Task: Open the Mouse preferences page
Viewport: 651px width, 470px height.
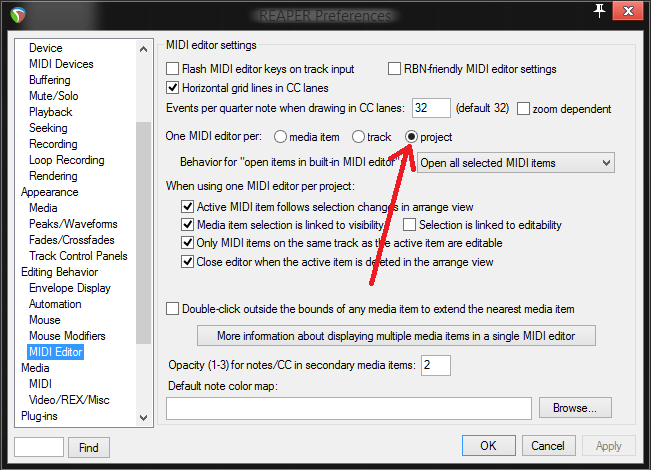Action: pos(45,320)
